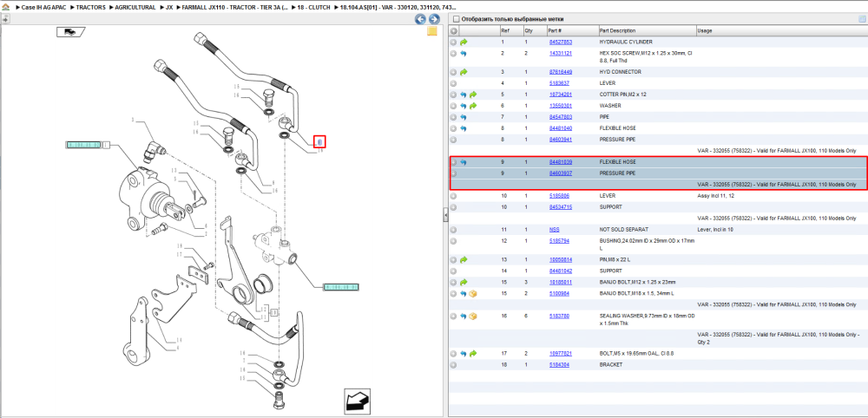Open 'AGRICULTURAL' breadcrumb

coord(135,8)
